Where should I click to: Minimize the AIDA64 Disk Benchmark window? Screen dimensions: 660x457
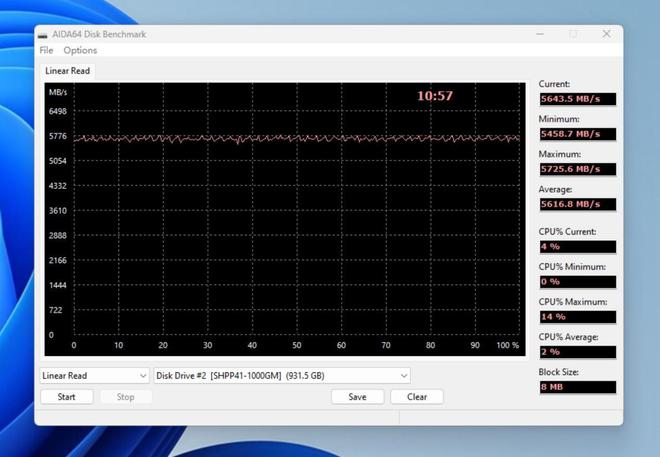540,34
